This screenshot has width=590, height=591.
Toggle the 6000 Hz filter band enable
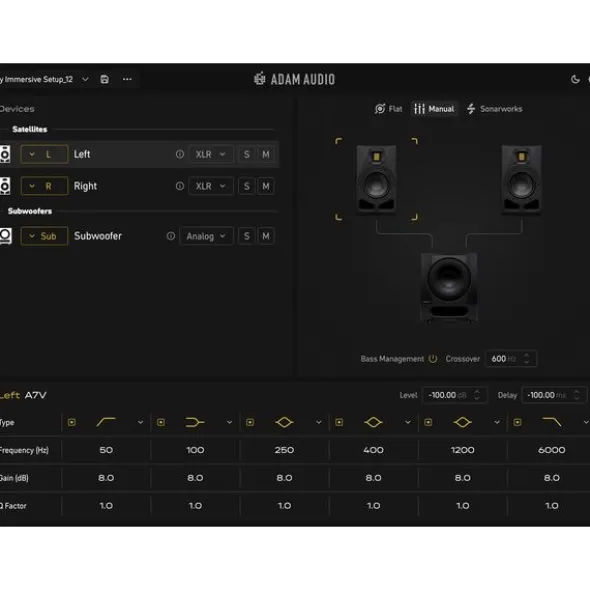coord(518,422)
